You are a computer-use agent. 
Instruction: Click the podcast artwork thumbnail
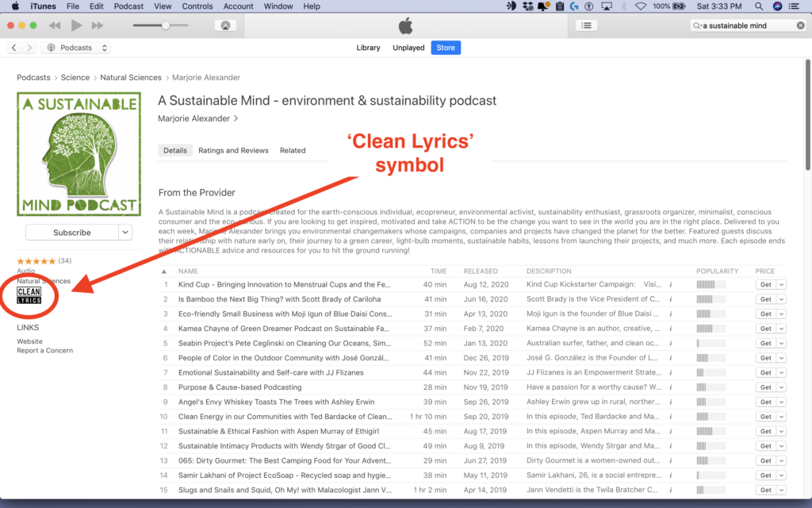click(x=79, y=154)
